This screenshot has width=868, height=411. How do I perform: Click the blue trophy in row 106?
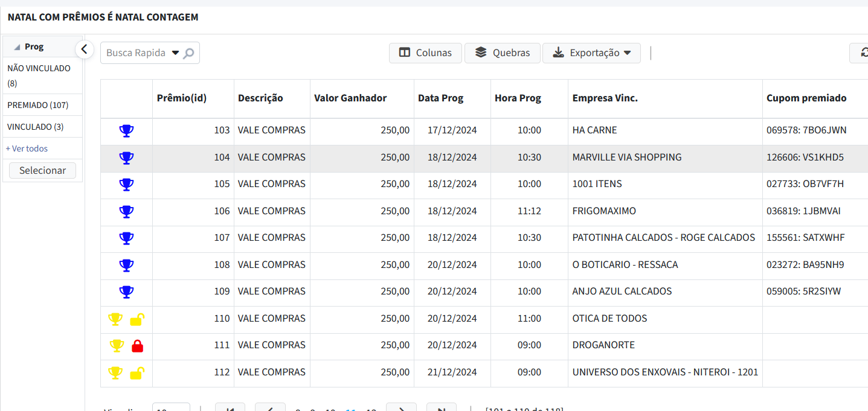pyautogui.click(x=126, y=212)
